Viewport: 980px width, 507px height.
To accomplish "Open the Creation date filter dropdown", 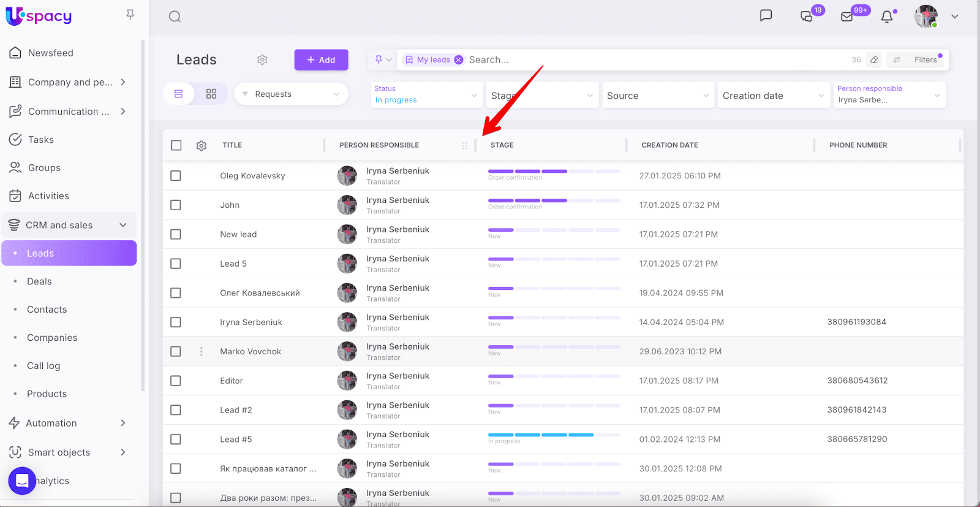I will (x=773, y=96).
